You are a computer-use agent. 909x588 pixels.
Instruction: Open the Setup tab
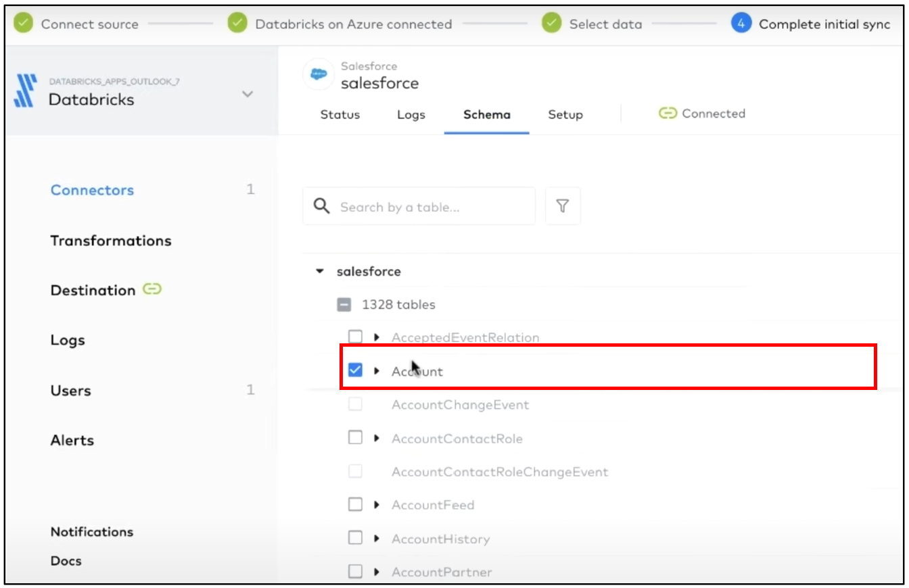pyautogui.click(x=565, y=115)
